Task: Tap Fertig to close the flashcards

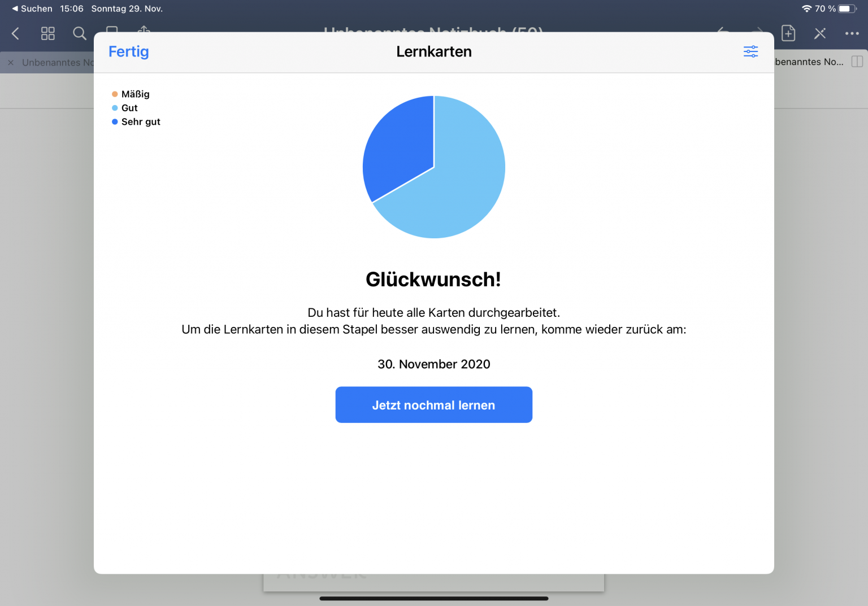Action: click(128, 51)
